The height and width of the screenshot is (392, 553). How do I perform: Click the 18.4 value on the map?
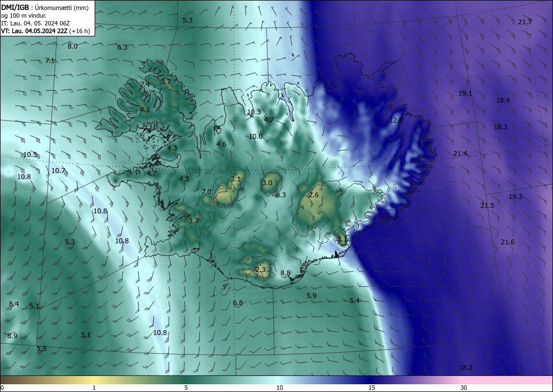[503, 101]
